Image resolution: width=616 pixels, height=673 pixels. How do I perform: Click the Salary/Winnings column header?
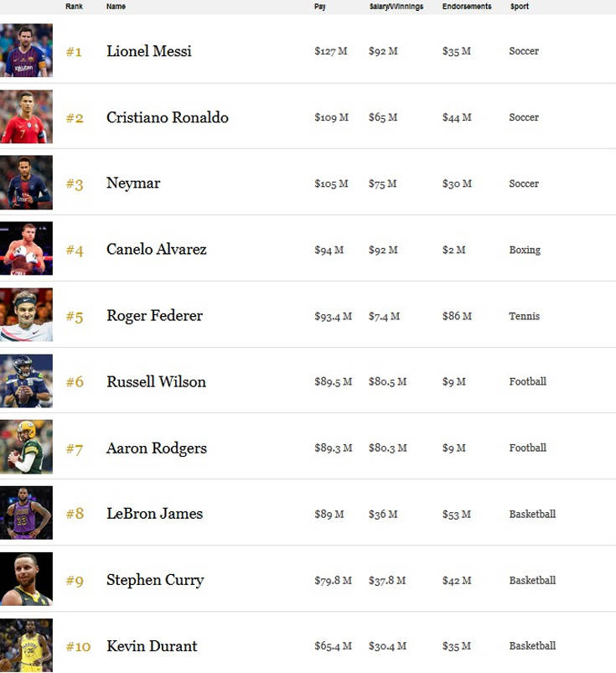tap(396, 7)
